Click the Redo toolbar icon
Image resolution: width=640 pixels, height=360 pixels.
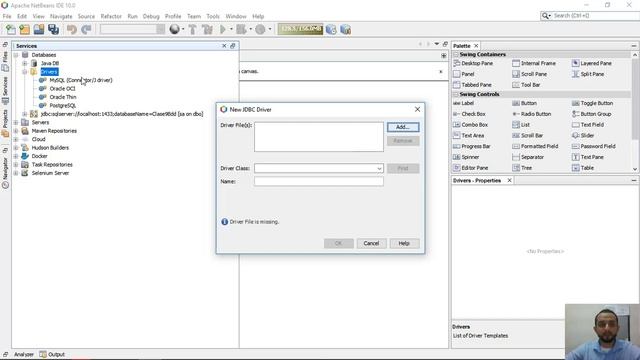[x=86, y=29]
